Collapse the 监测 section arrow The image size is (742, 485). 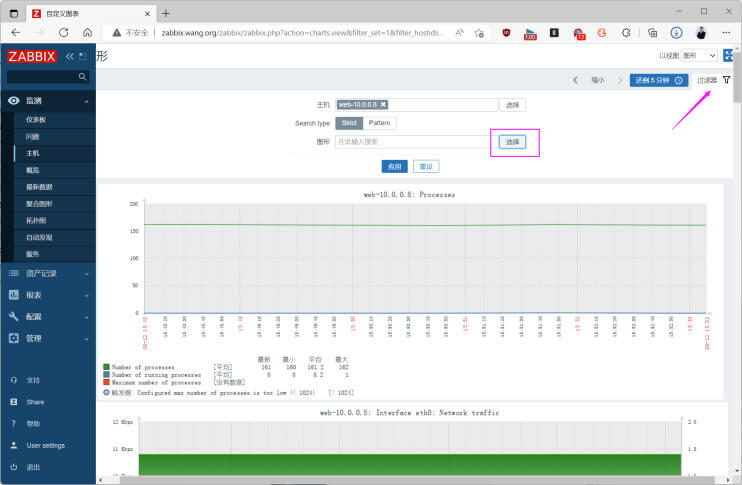[86, 101]
